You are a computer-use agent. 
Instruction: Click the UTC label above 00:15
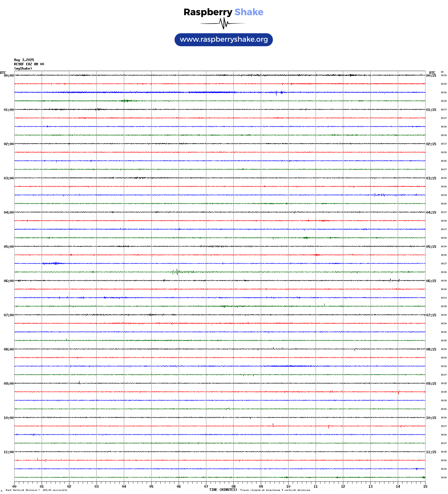432,73
